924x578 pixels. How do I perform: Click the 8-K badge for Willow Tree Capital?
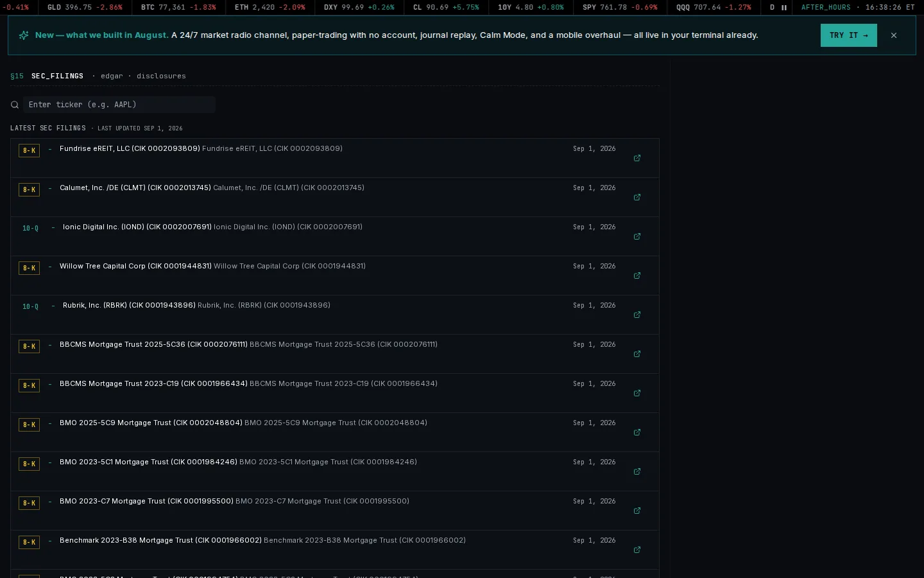point(29,268)
